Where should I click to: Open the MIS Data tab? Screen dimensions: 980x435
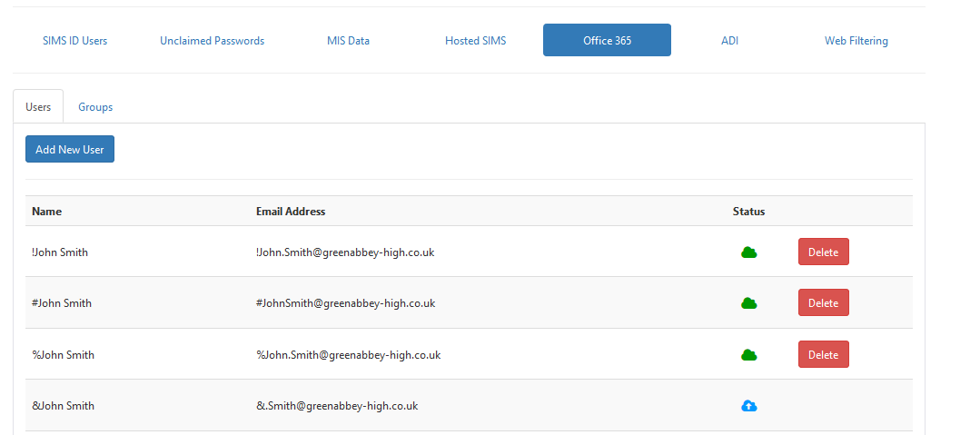(348, 41)
